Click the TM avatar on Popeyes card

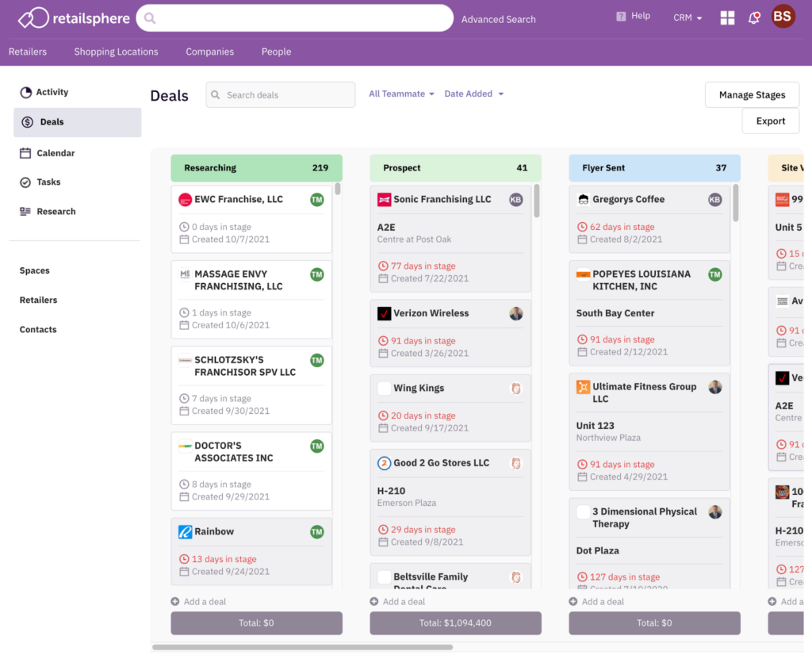(714, 274)
